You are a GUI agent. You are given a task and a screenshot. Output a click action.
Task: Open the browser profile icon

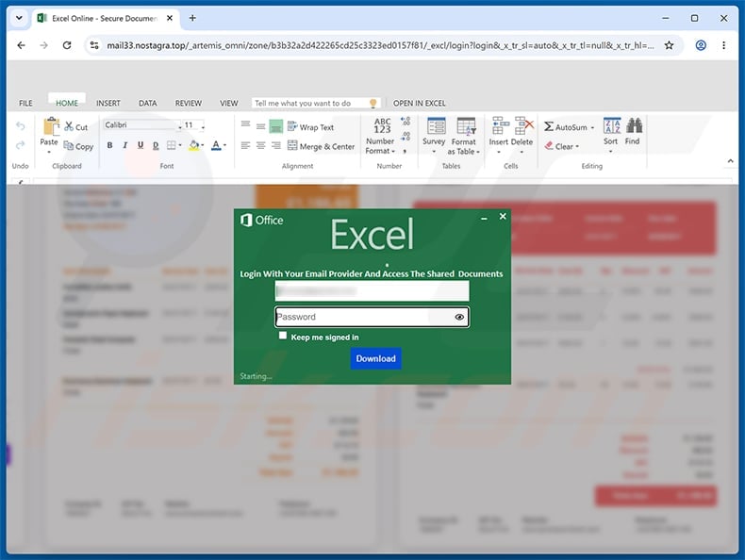point(701,45)
